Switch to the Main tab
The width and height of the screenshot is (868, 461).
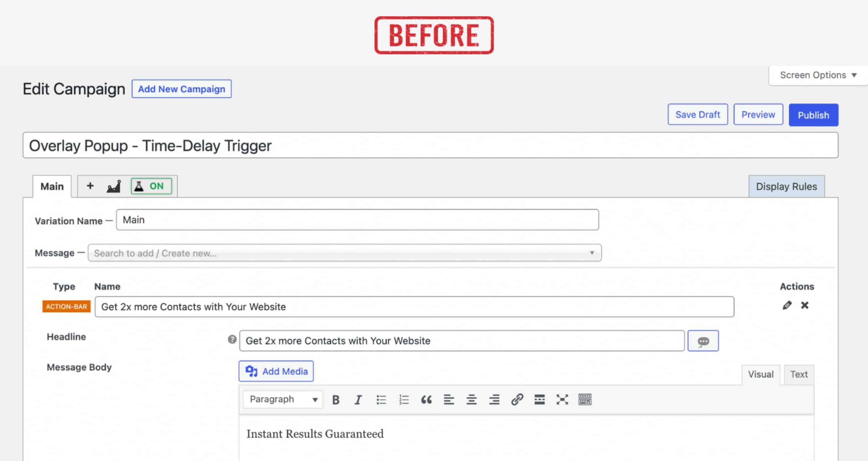pyautogui.click(x=52, y=186)
